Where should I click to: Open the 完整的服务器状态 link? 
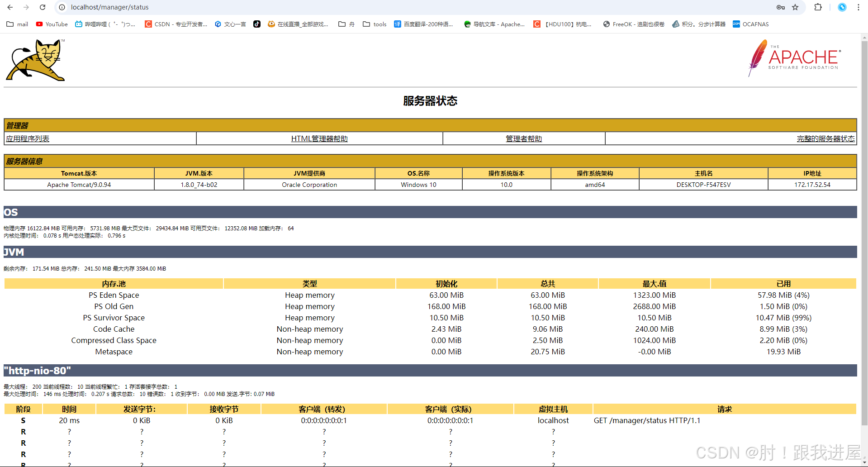825,138
